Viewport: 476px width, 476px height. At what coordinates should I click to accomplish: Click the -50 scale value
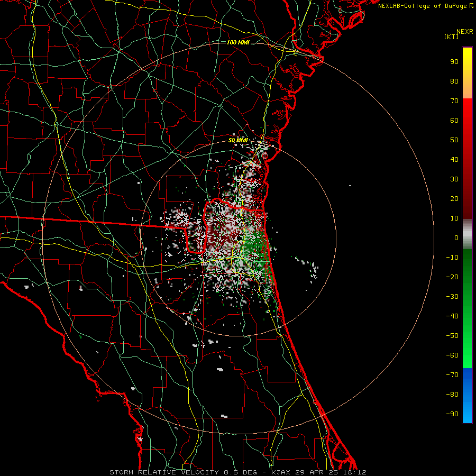click(452, 336)
